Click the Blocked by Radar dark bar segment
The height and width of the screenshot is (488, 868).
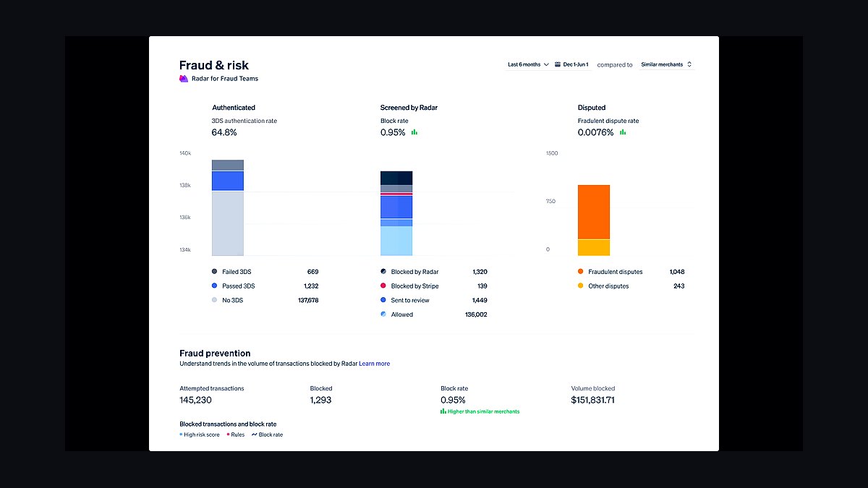(x=396, y=178)
